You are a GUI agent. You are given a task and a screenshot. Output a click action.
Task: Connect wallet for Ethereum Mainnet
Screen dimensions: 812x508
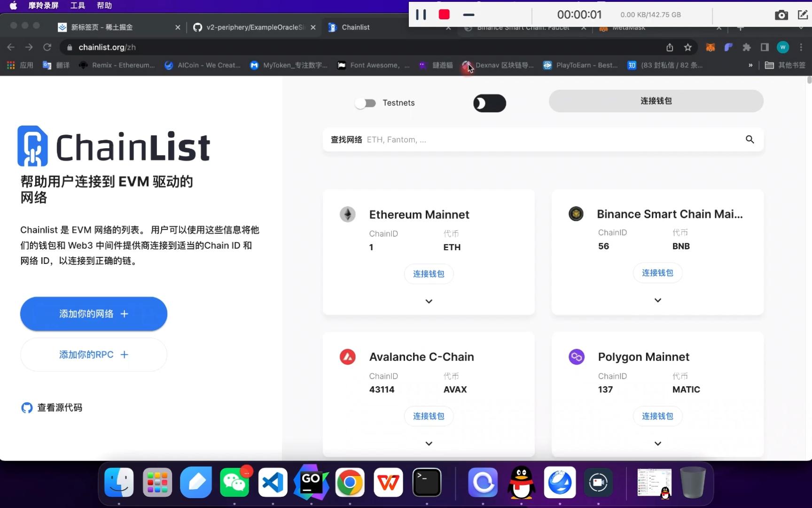pyautogui.click(x=429, y=274)
